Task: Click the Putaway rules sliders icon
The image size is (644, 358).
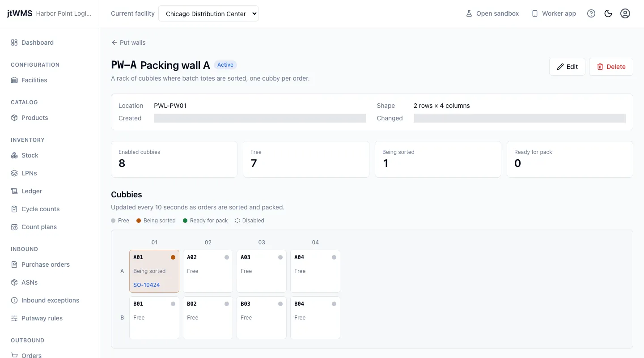Action: pos(14,318)
